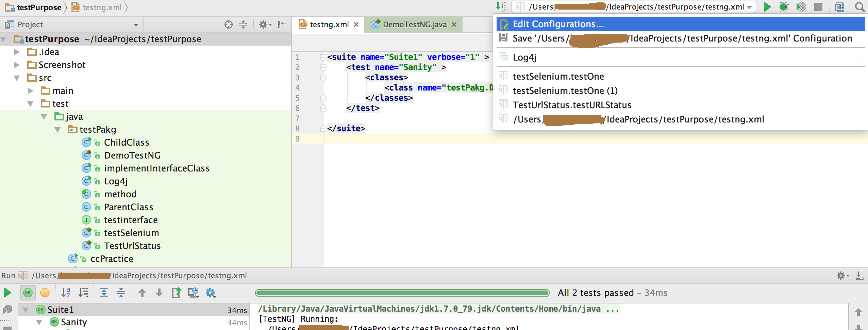Expand all test results
Viewport: 868px width, 330px height.
[x=104, y=293]
